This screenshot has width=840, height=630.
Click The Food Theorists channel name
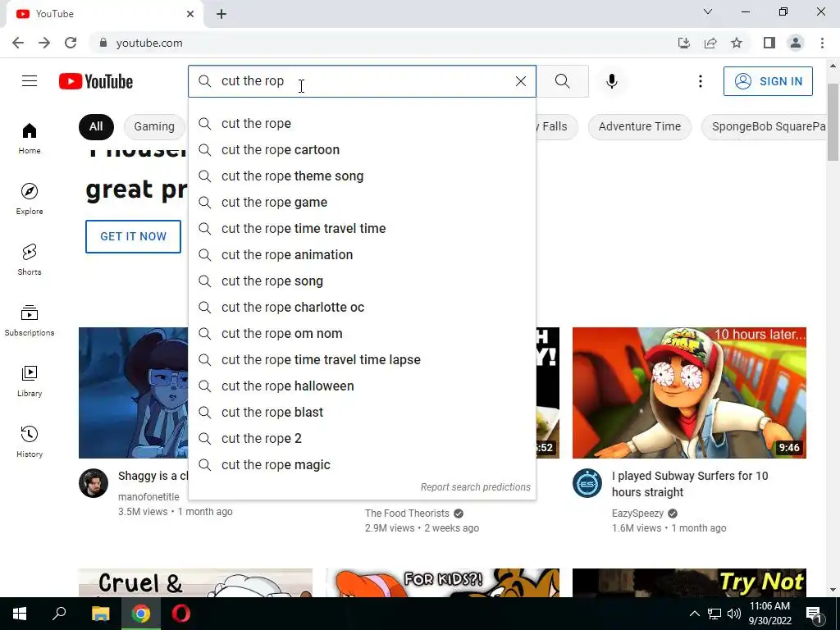(407, 514)
